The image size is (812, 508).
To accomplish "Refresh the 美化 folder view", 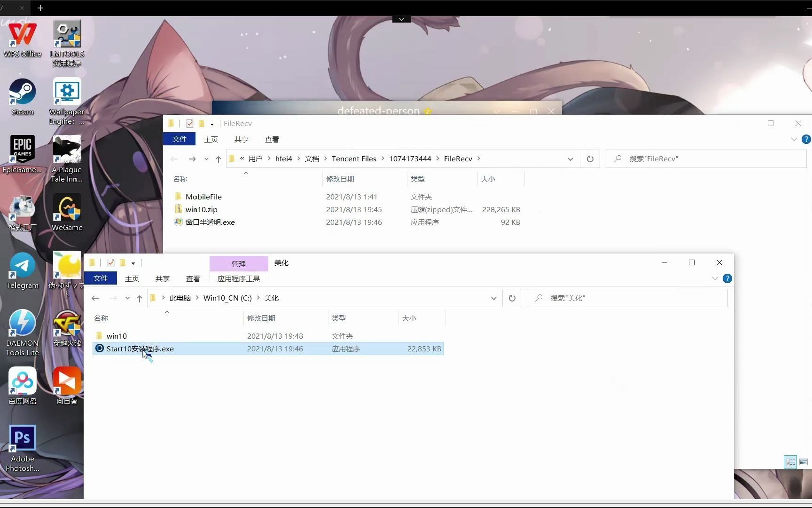I will pyautogui.click(x=512, y=298).
